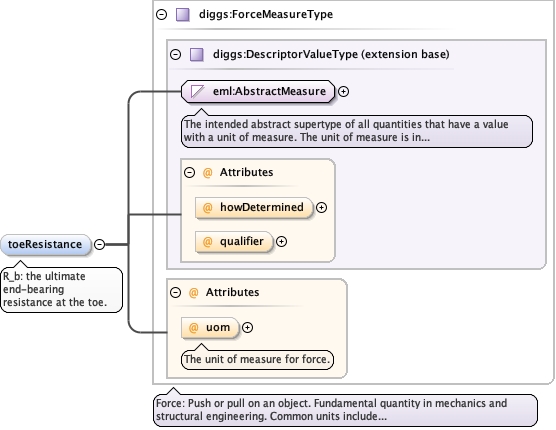This screenshot has width=556, height=430.
Task: Click the @ icon beside Attributes above uom
Action: click(194, 292)
